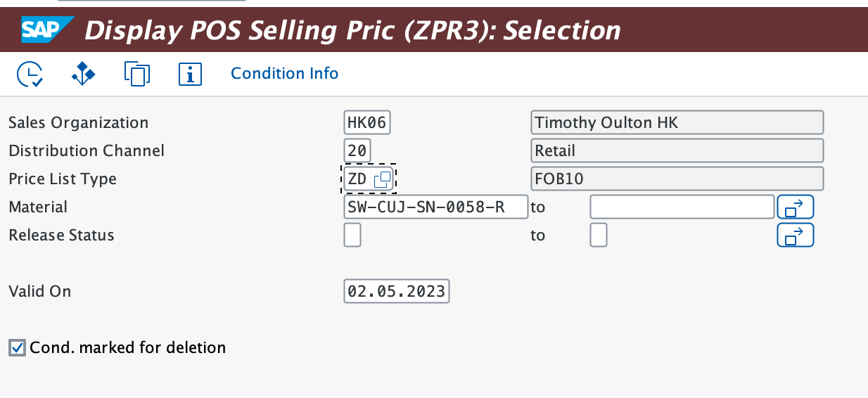Click the Release Status from field
The height and width of the screenshot is (398, 868).
click(x=352, y=236)
